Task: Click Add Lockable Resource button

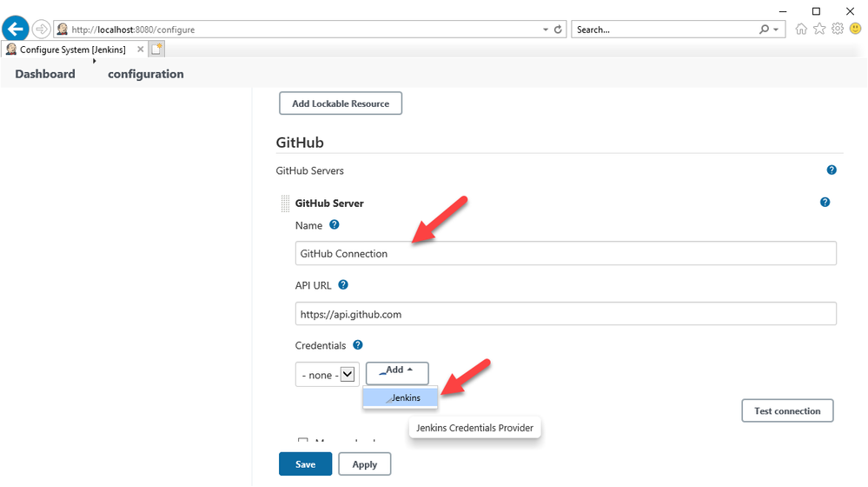Action: click(x=341, y=103)
